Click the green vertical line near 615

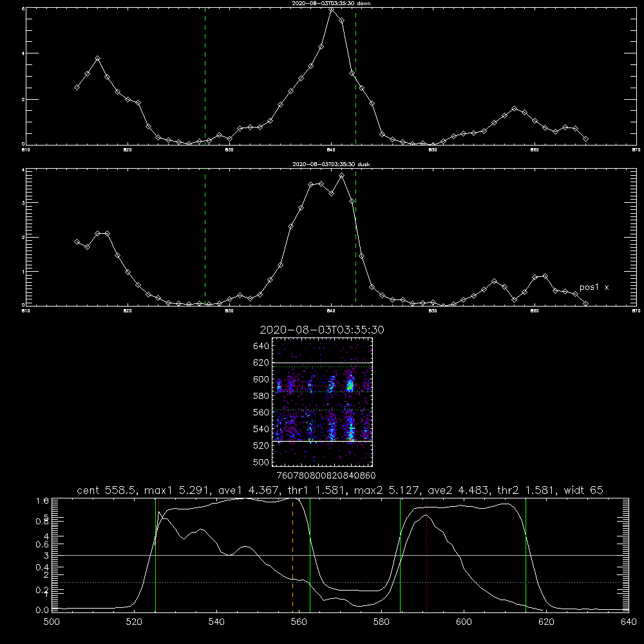tap(526, 554)
